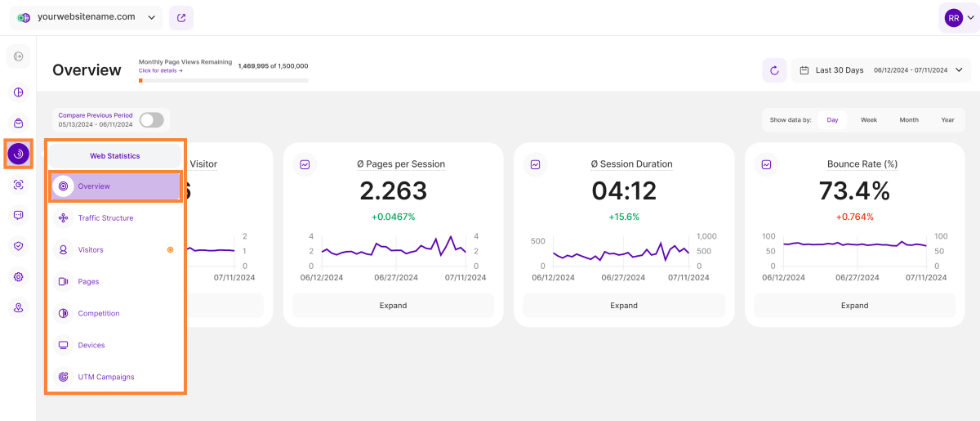Open the UTM Campaigns menu item
The image size is (980, 421).
click(x=105, y=377)
